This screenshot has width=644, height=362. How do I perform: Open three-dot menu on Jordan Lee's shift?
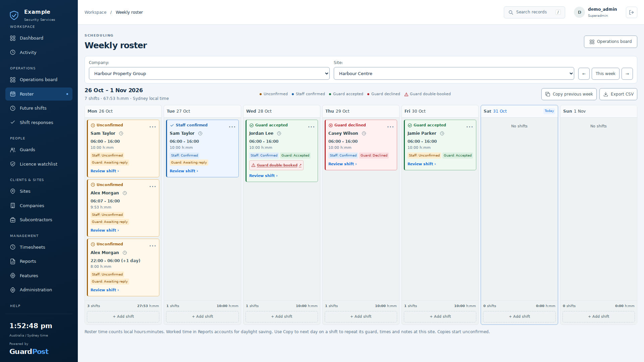pos(311,127)
